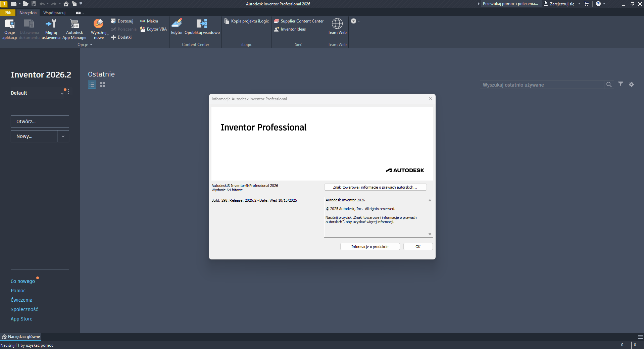
Task: Launch Autodesk App Manager
Action: (x=75, y=24)
